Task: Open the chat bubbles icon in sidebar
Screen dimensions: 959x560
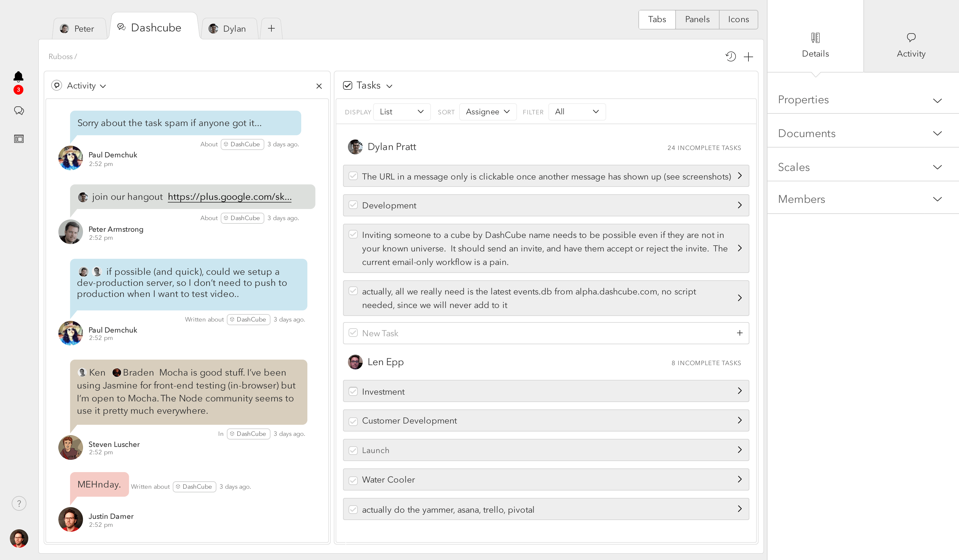Action: point(19,111)
